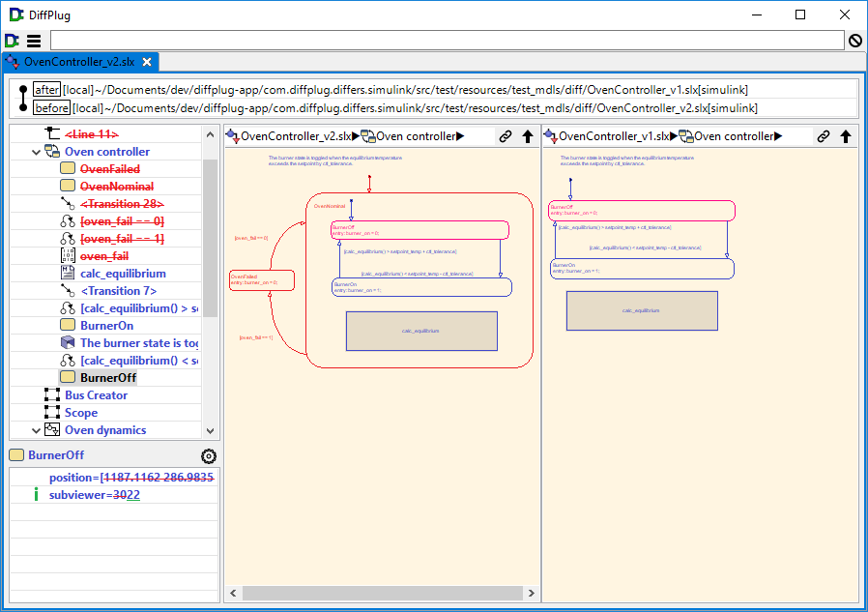
Task: Open the hamburger menu in toolbar
Action: (x=34, y=41)
